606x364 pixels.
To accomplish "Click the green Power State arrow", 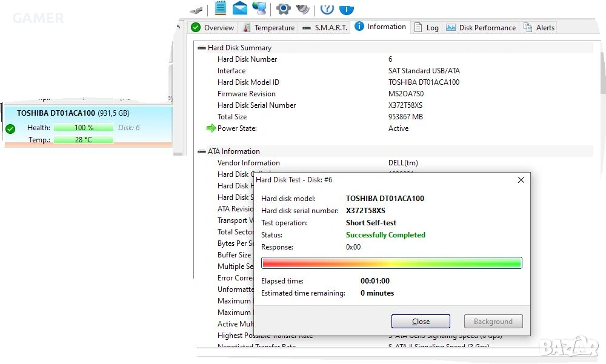I will point(211,128).
